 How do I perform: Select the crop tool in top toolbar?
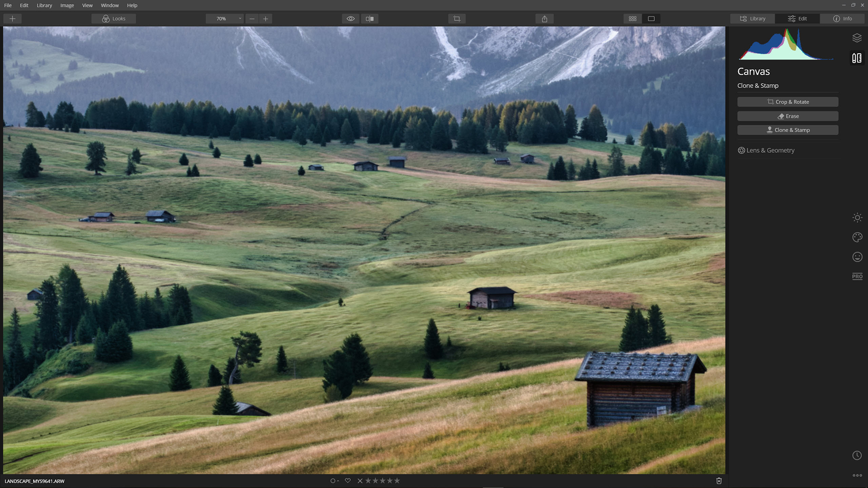[x=457, y=19]
